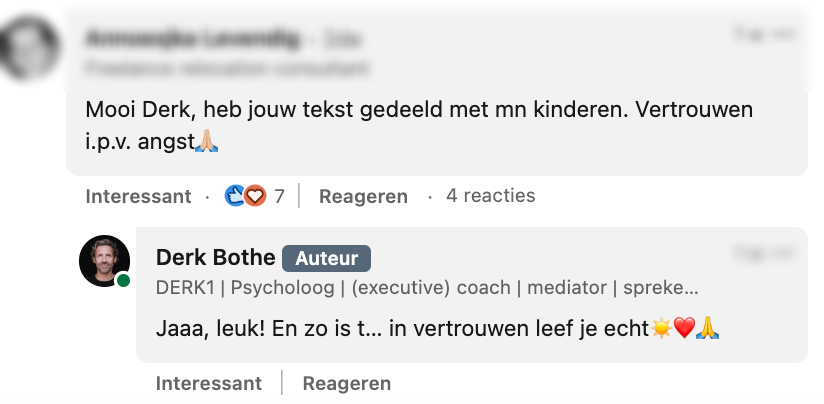Screen dimensions: 824x404
Task: Click the green online status dot
Action: pos(123,280)
